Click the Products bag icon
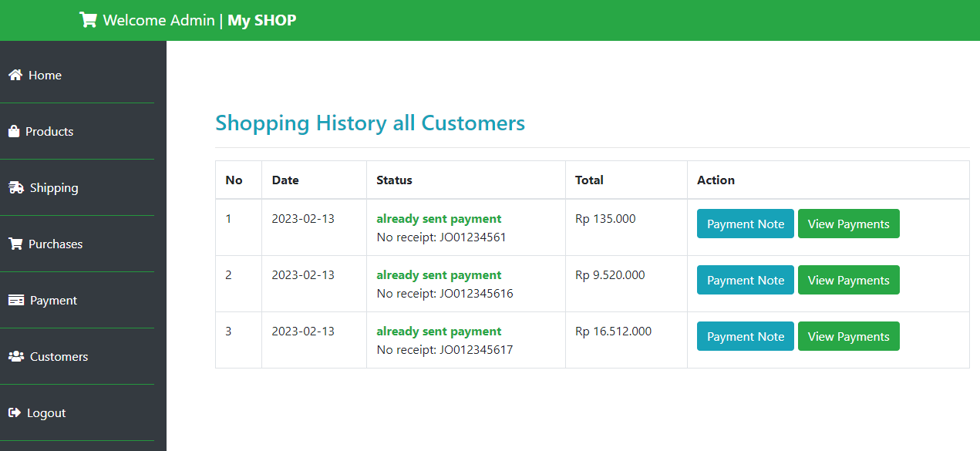Image resolution: width=980 pixels, height=451 pixels. (13, 131)
